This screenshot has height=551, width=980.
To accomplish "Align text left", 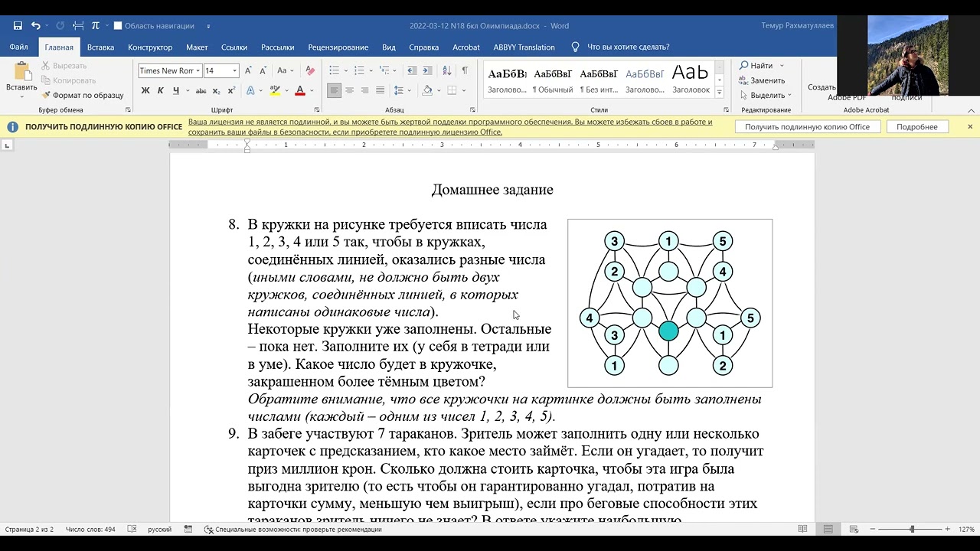I will pyautogui.click(x=334, y=90).
